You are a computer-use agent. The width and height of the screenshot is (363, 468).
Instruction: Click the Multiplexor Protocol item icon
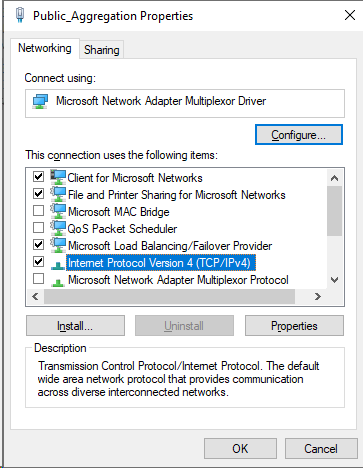tap(58, 282)
